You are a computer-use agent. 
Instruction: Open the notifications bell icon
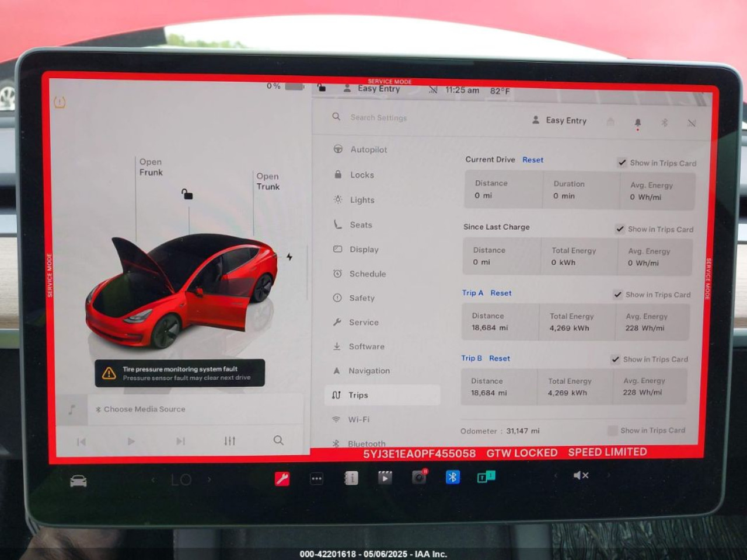coord(637,123)
